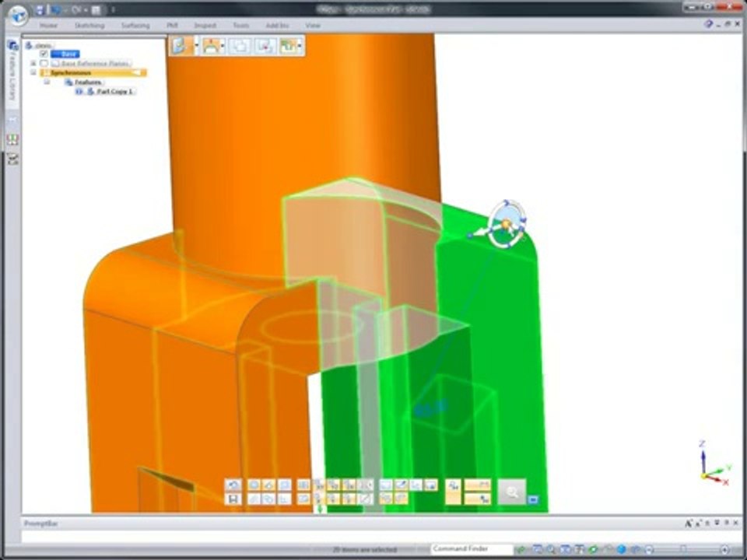This screenshot has height=560, width=747.
Task: Click the square box icon in command bar
Action: pos(240,46)
